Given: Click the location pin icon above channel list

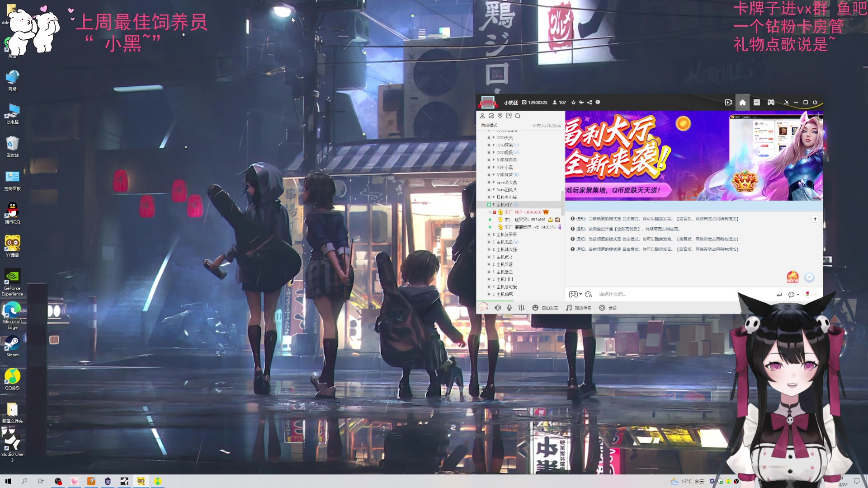Looking at the screenshot, I should [500, 116].
